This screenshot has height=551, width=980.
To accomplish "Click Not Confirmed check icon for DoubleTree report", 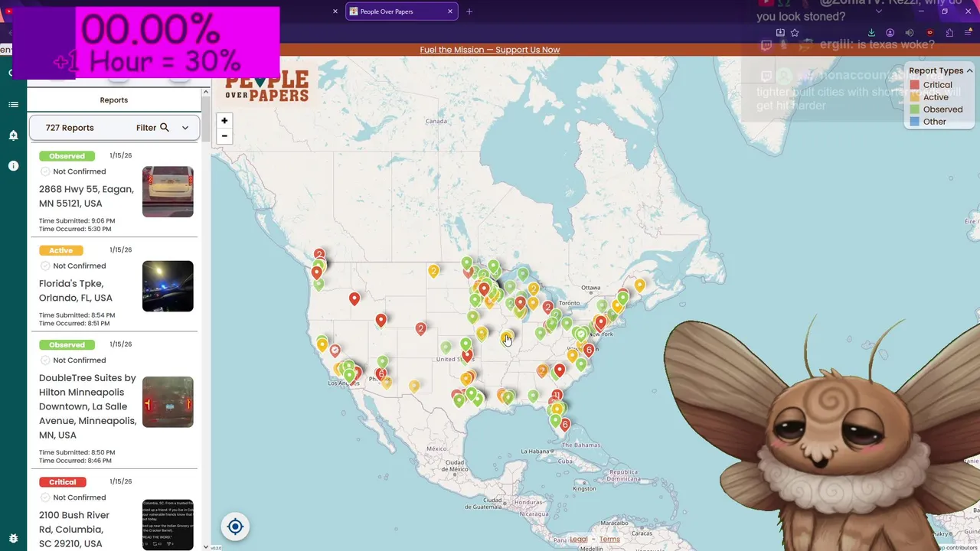I will (45, 360).
